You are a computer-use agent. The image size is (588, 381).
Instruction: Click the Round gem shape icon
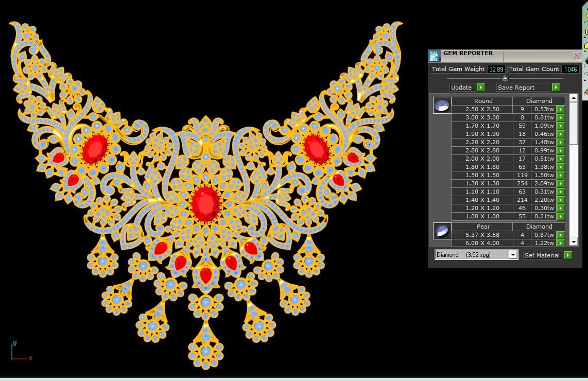pos(442,106)
